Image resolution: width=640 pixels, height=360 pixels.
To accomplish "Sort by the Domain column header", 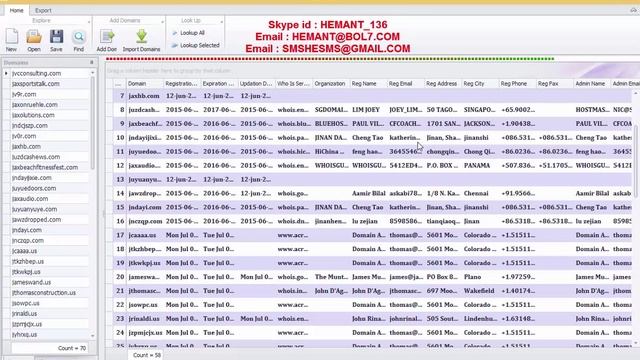I will tap(144, 84).
